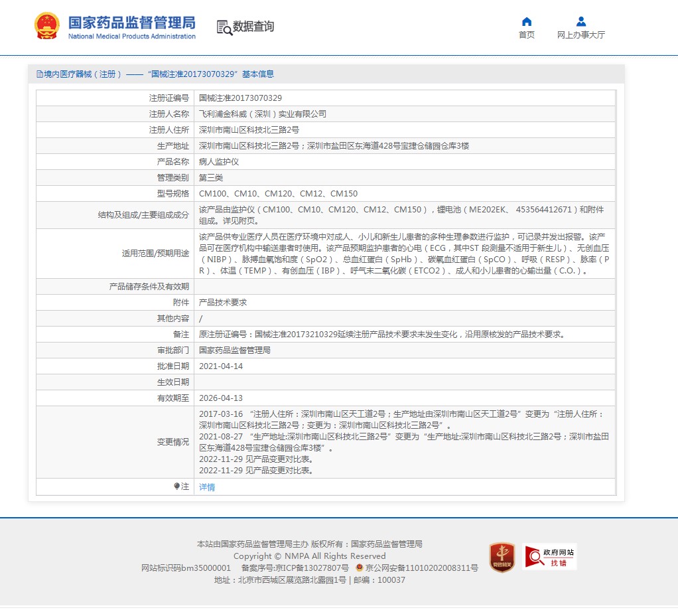This screenshot has height=616, width=678.
Task: Click the 其他内容 row label
Action: (x=173, y=319)
